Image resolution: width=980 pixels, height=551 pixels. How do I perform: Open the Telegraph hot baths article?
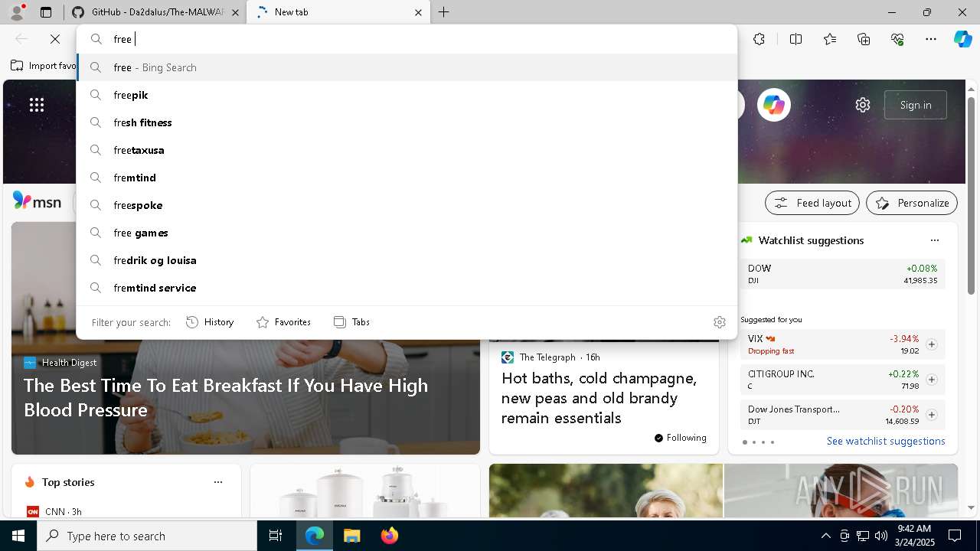pyautogui.click(x=599, y=398)
